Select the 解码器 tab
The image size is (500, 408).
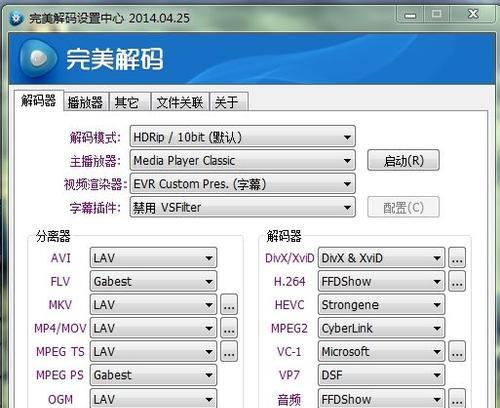tap(39, 100)
